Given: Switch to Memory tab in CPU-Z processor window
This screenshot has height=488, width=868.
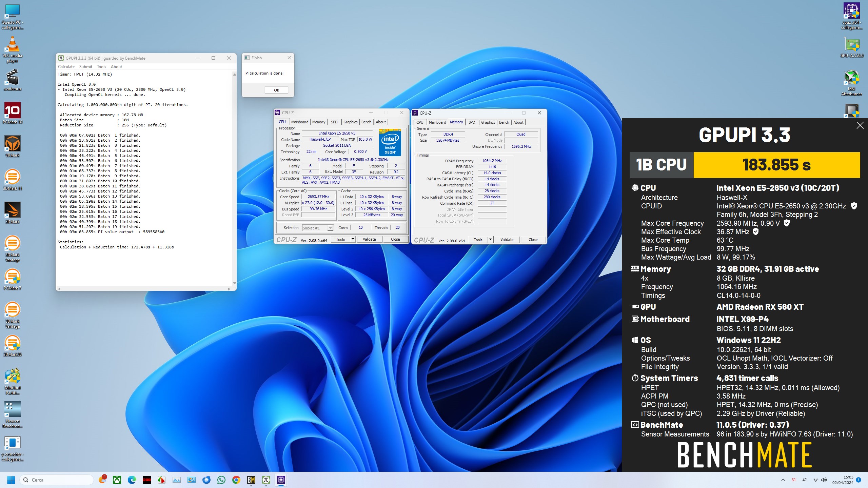Looking at the screenshot, I should (x=318, y=122).
